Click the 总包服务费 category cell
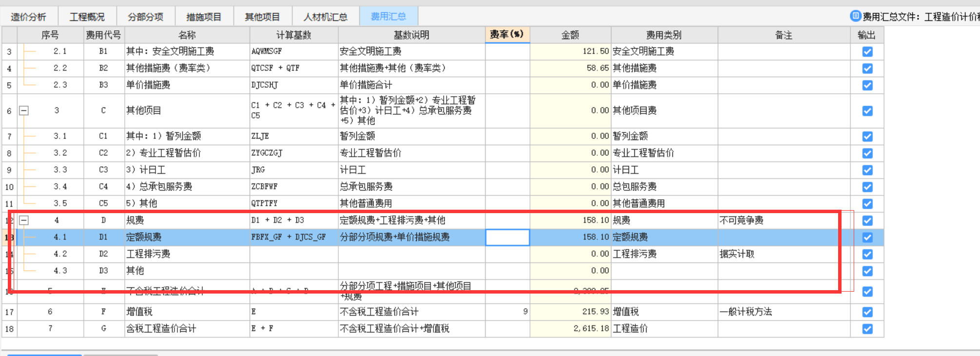980x356 pixels. pyautogui.click(x=664, y=187)
